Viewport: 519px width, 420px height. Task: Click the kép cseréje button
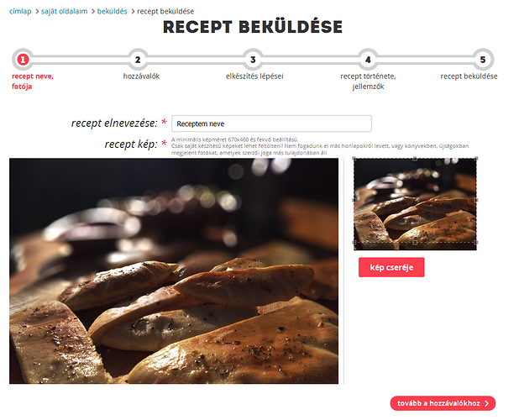(391, 267)
